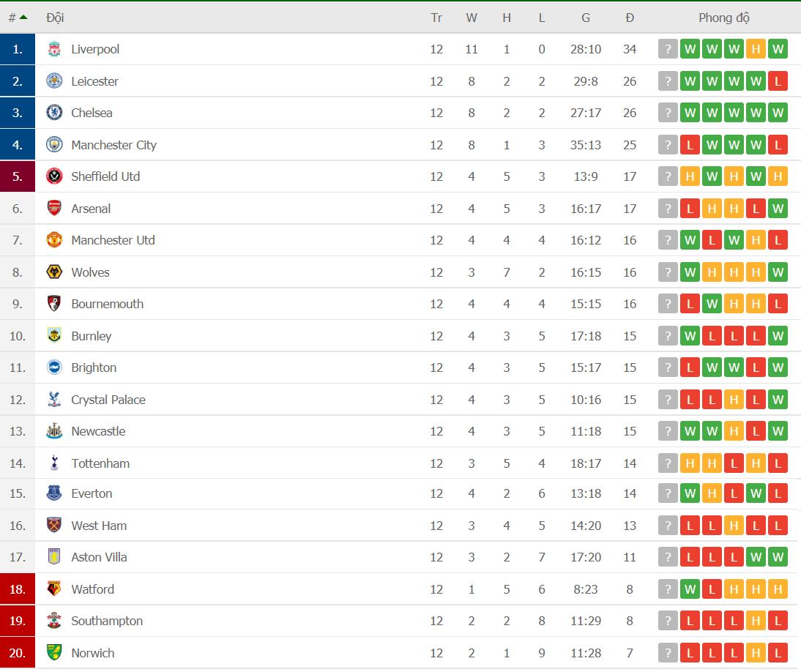Screen dimensions: 801x672
Task: Click the Phong độ column header
Action: coord(724,18)
